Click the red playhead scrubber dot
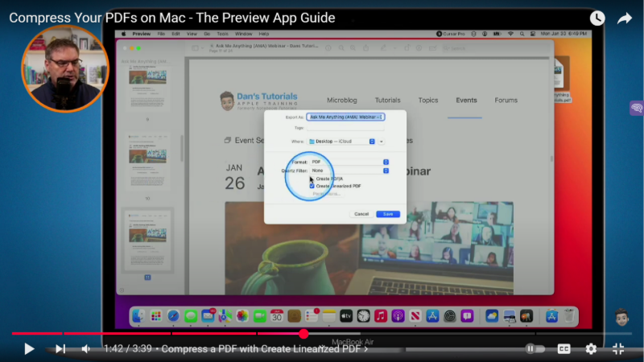Image resolution: width=644 pixels, height=362 pixels. click(303, 334)
